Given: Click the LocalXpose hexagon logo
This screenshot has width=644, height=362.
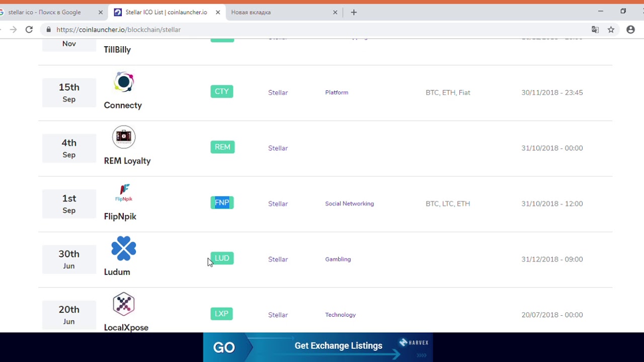Looking at the screenshot, I should 124,304.
